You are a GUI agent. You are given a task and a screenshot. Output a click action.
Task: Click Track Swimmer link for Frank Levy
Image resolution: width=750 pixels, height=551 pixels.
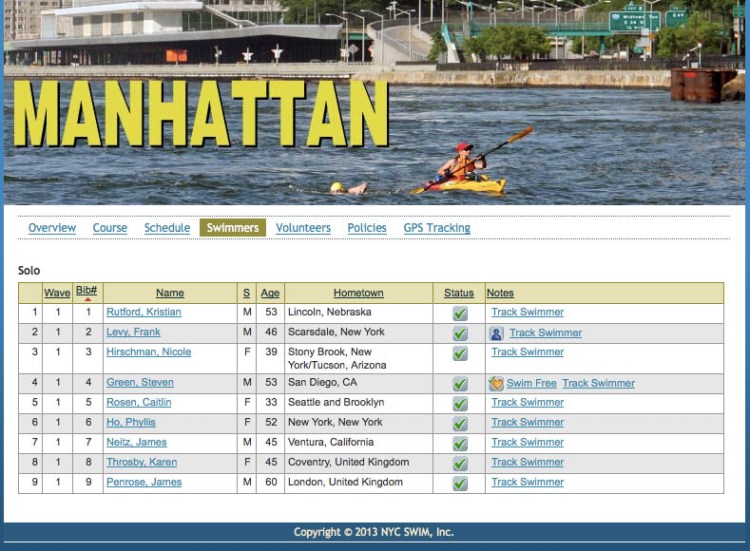545,333
